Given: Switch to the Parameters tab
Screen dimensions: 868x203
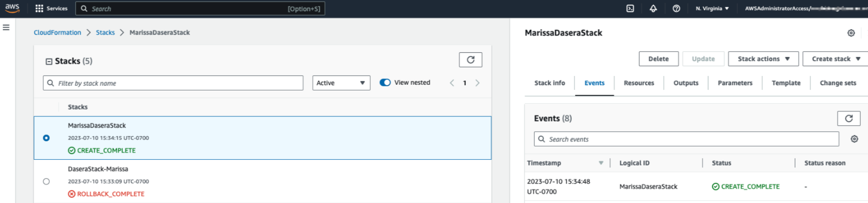Looking at the screenshot, I should pos(735,83).
